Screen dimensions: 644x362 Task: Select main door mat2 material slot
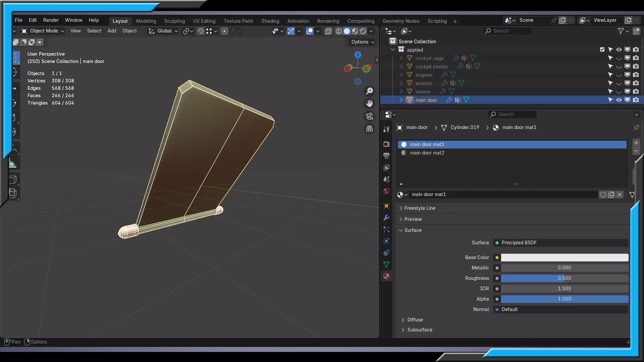pos(427,153)
